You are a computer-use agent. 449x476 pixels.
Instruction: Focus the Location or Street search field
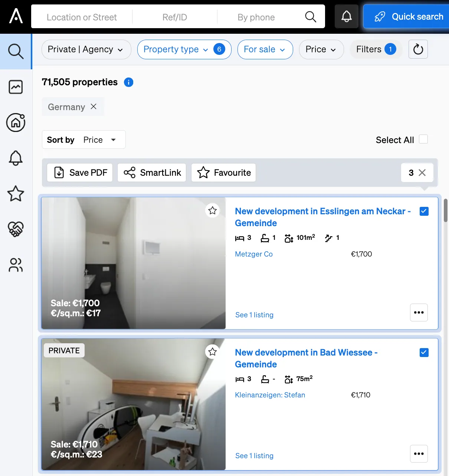pyautogui.click(x=82, y=17)
